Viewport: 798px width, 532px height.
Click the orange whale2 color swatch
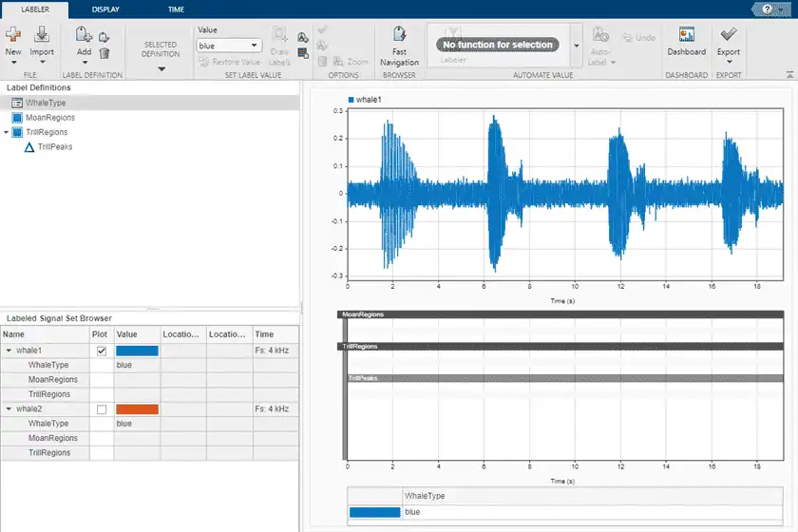click(137, 409)
